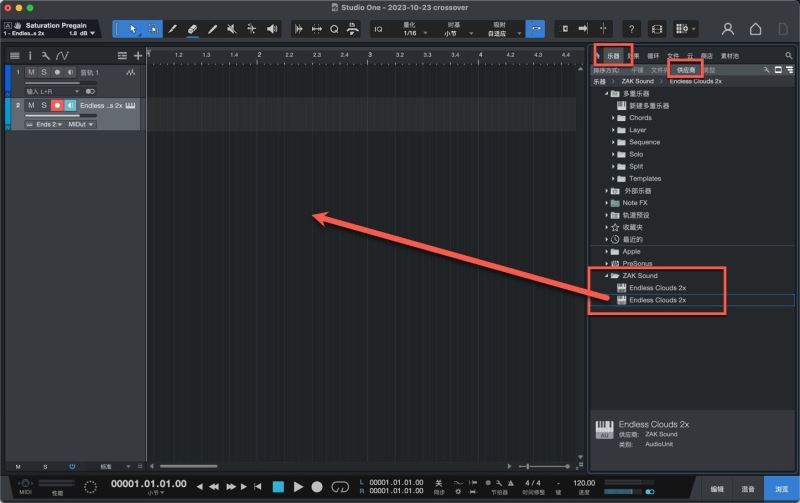Toggle snap button in toolbar
The height and width of the screenshot is (503, 800).
pos(536,29)
